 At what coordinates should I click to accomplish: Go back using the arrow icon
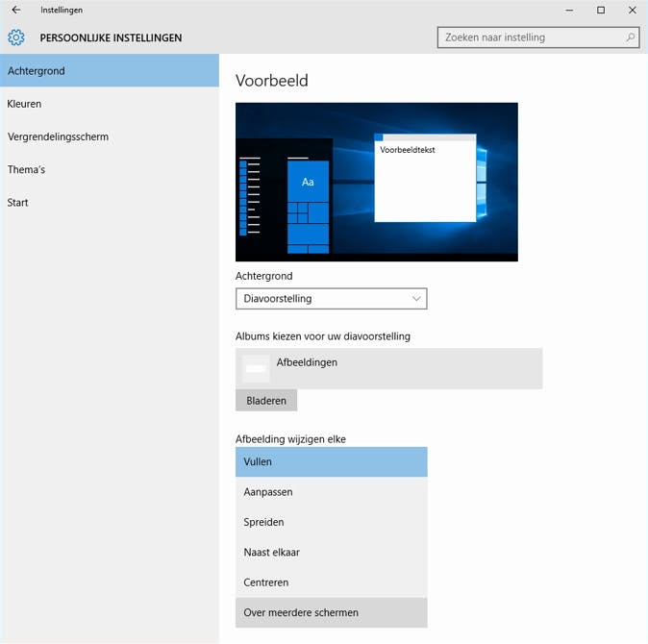point(16,10)
